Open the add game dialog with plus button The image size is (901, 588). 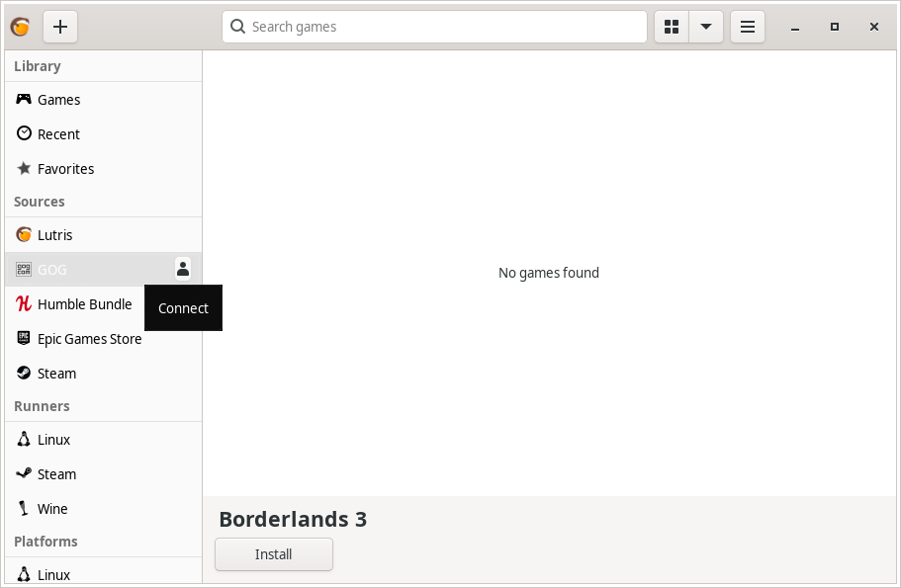(60, 27)
